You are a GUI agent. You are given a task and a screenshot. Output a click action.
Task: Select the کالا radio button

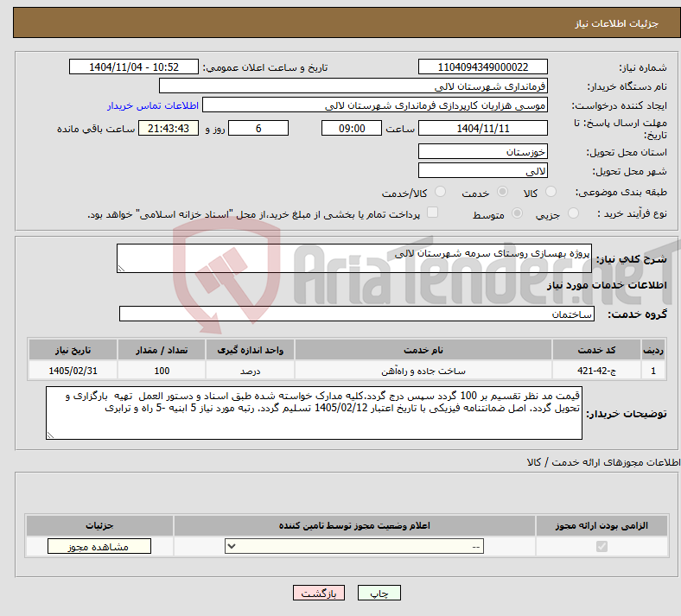(x=551, y=192)
